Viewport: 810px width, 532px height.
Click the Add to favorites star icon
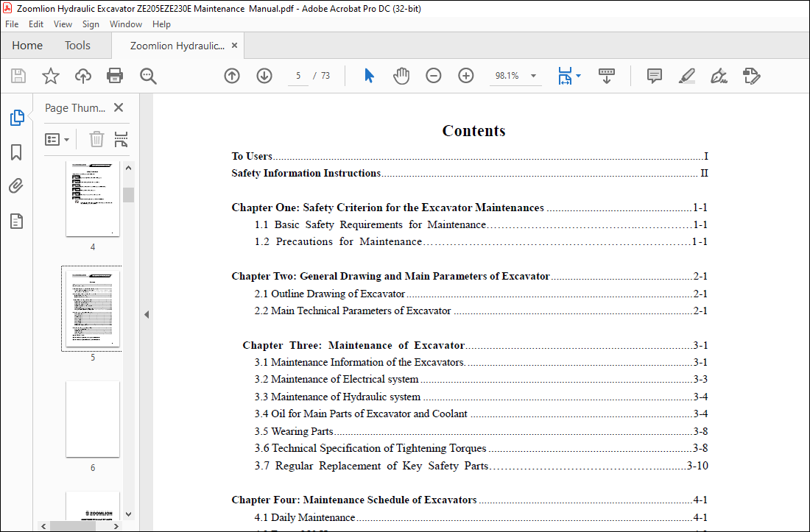coord(51,76)
